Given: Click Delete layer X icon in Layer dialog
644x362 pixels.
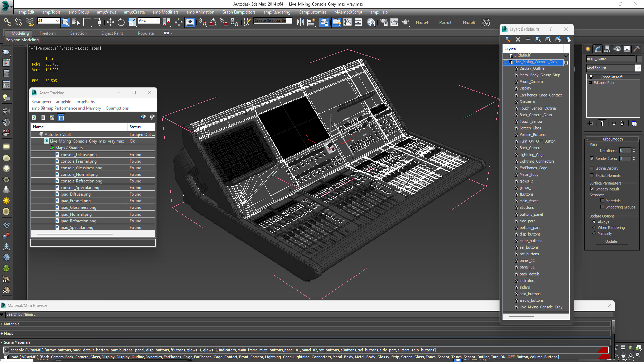Looking at the screenshot, I should click(518, 39).
